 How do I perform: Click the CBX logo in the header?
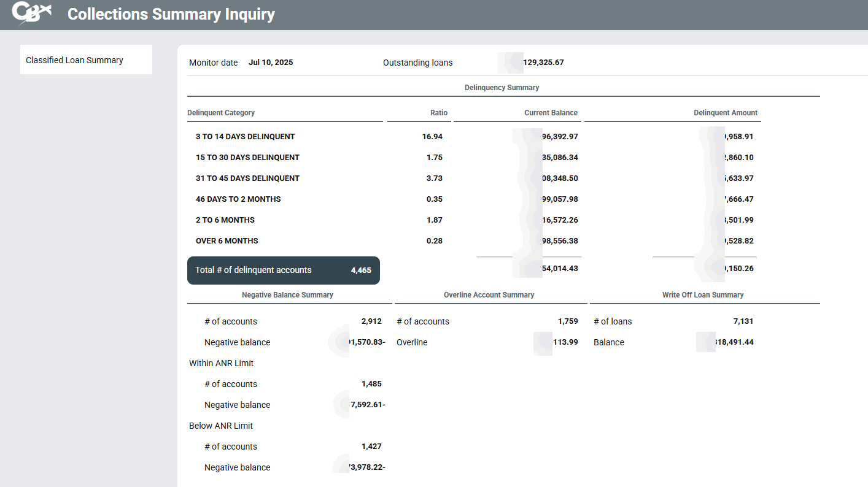32,13
